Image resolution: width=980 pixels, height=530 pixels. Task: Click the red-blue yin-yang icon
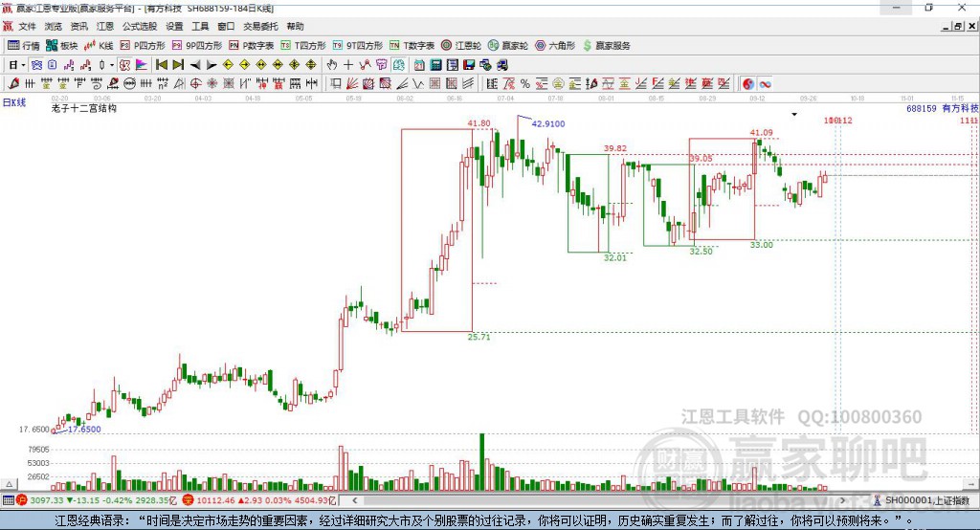coord(748,84)
